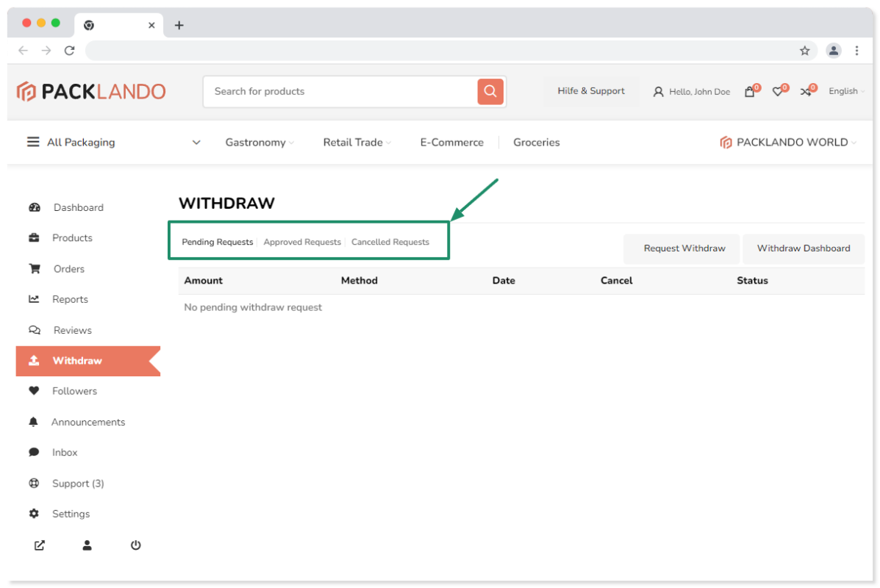880x588 pixels.
Task: Open the Products sidebar link
Action: click(72, 238)
